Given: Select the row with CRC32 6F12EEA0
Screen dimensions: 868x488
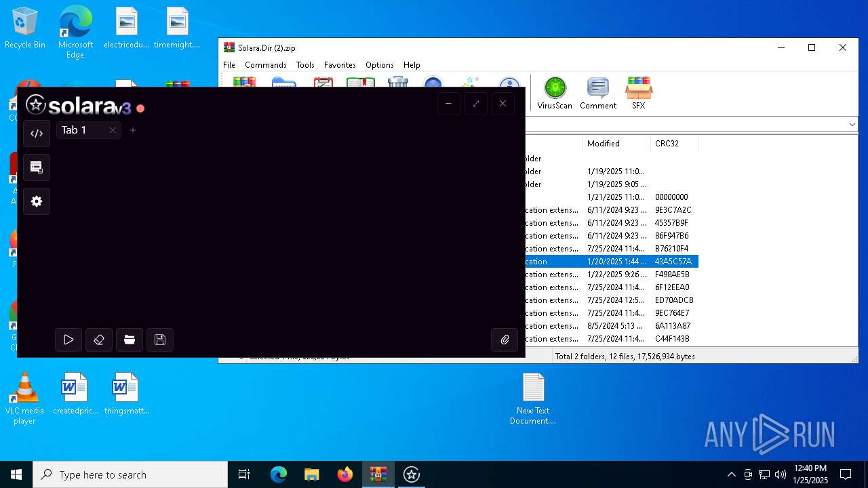Looking at the screenshot, I should point(612,287).
